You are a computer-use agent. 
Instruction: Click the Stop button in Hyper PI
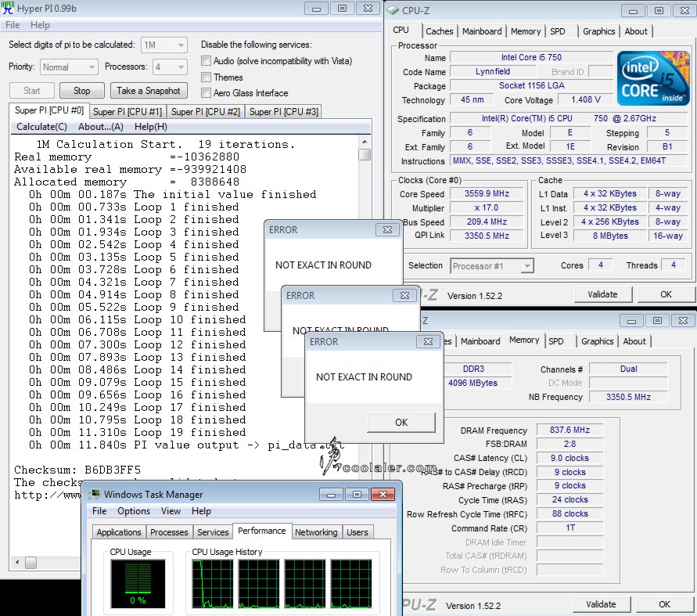point(82,91)
